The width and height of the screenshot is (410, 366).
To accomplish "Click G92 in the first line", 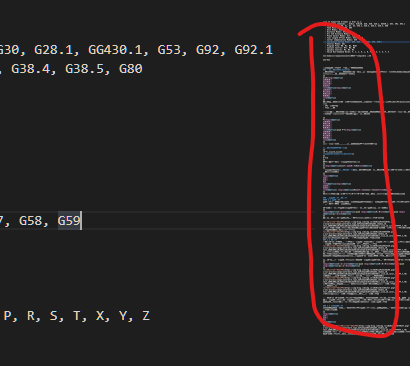I will 207,50.
